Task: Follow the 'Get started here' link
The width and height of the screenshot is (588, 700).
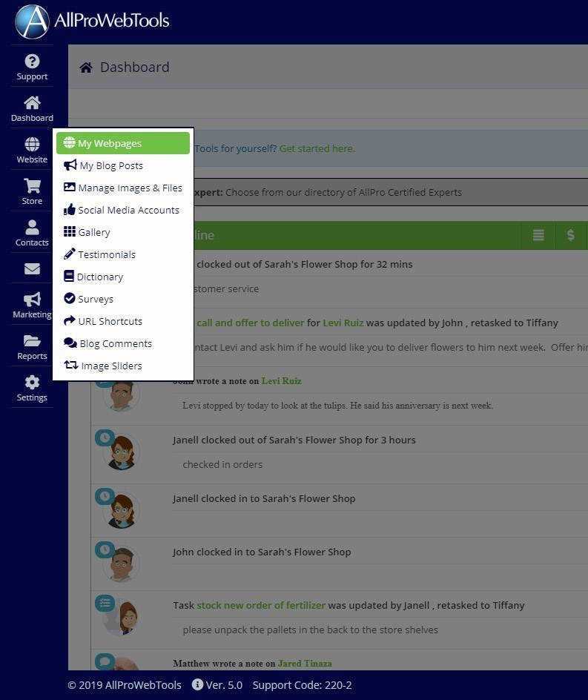Action: click(317, 148)
